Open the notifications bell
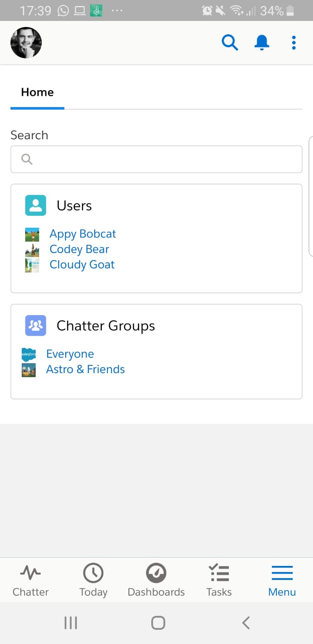Image resolution: width=313 pixels, height=644 pixels. (262, 42)
